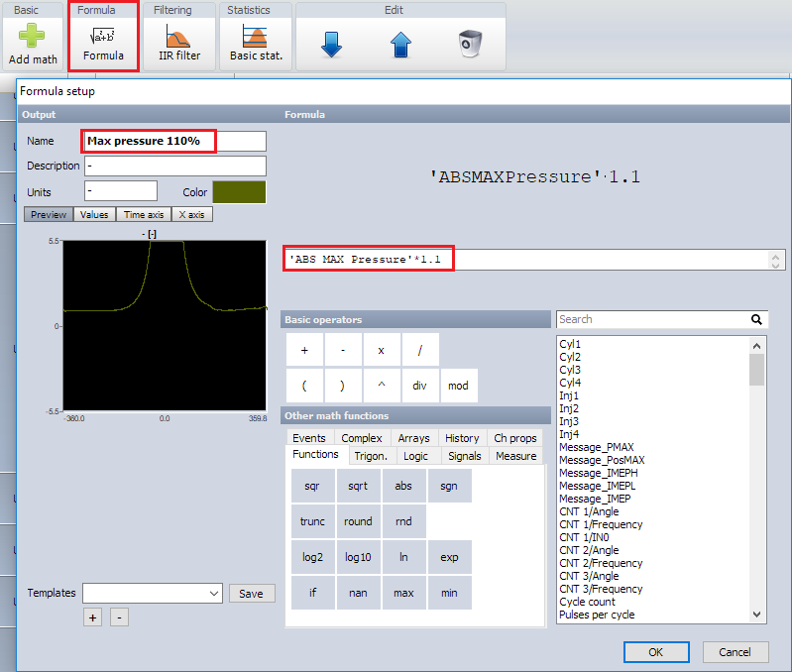
Task: Open the Signals tab
Action: click(x=465, y=456)
